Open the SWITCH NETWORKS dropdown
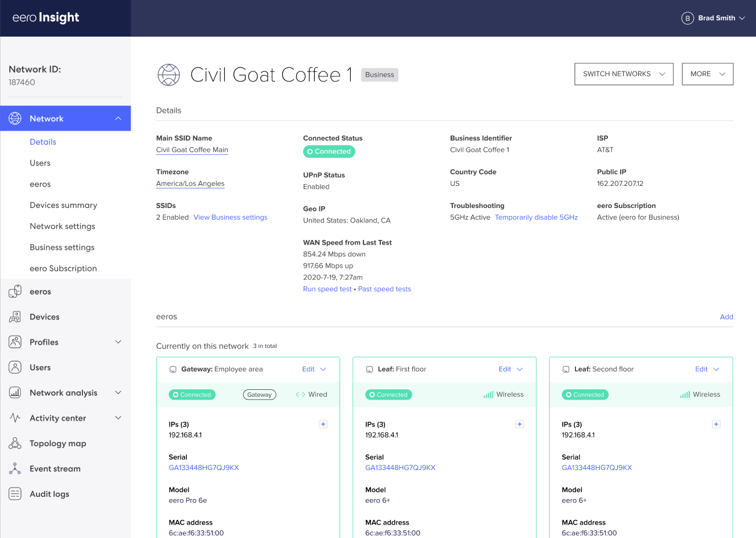Image resolution: width=756 pixels, height=538 pixels. point(624,74)
